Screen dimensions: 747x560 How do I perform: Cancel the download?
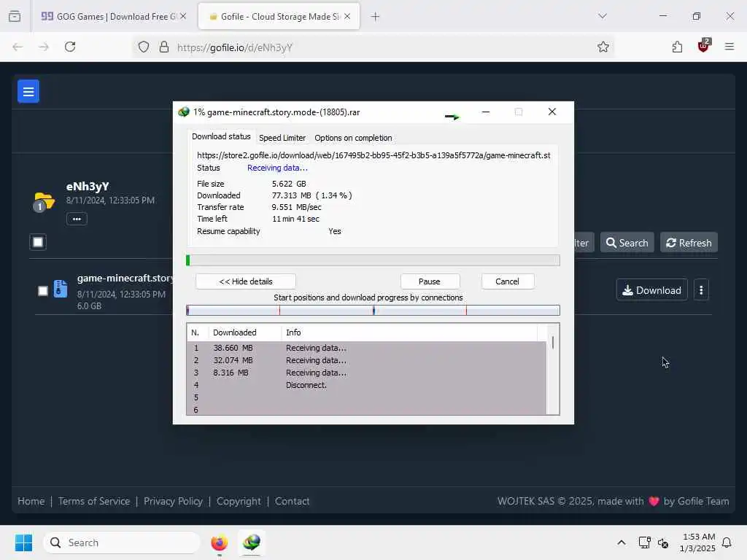507,281
